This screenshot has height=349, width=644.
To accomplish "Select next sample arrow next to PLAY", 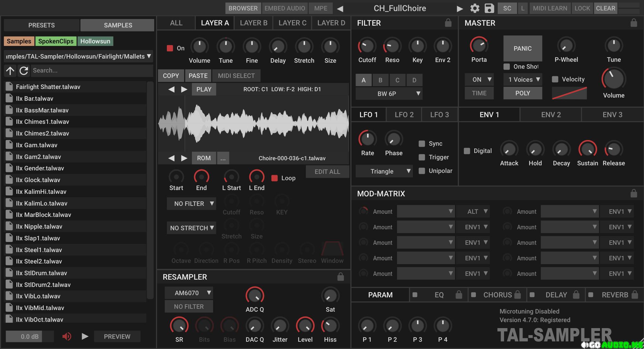I will tap(184, 89).
